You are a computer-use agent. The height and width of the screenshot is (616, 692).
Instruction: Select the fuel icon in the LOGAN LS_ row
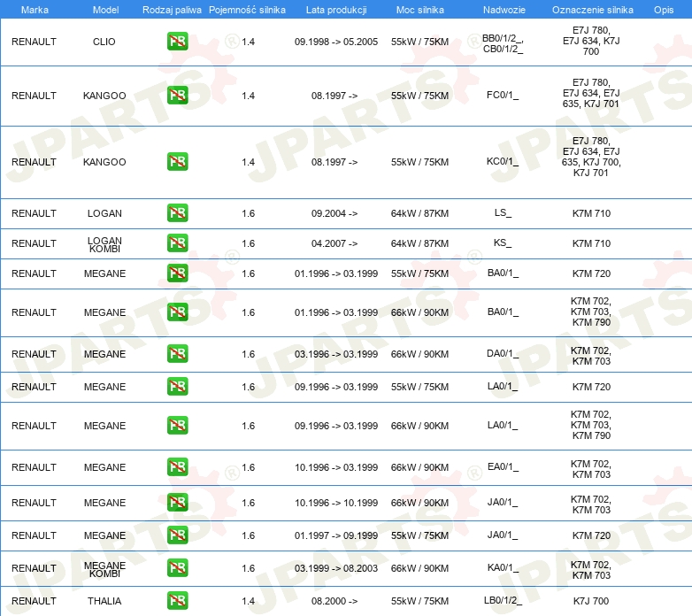click(x=177, y=213)
